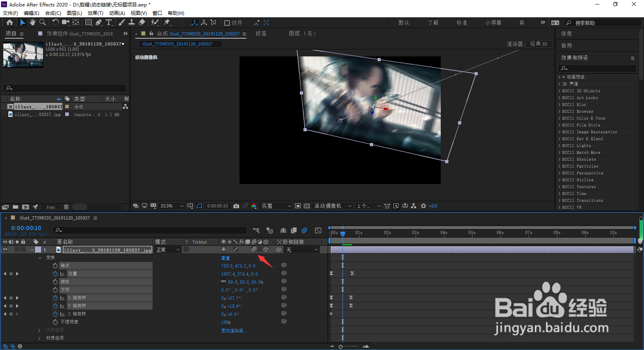This screenshot has width=644, height=350.
Task: Select the Unified Camera tool
Action: [65, 23]
